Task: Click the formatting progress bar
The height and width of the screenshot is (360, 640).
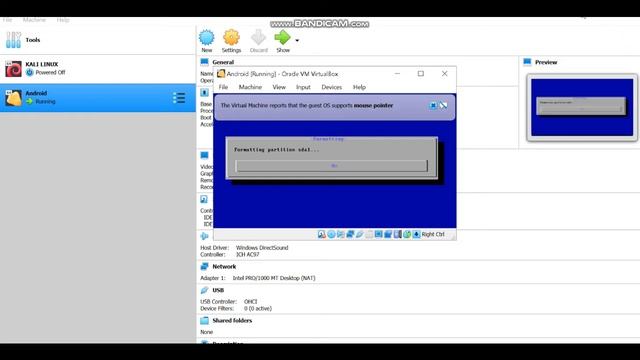Action: [331, 166]
